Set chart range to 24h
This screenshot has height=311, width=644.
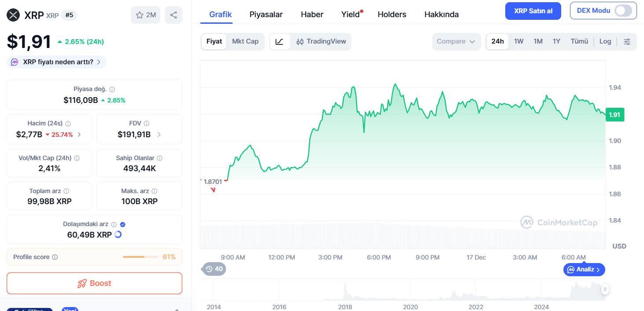[x=497, y=41]
